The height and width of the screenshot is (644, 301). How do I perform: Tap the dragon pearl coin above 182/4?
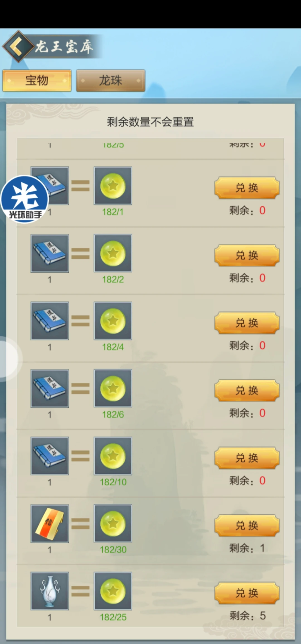coord(113,321)
